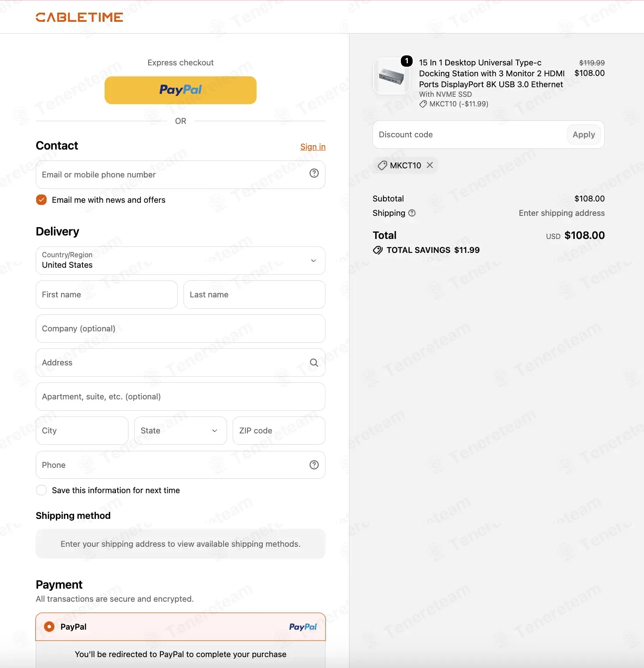Click the MKCT10 tag icon chip
644x668 pixels.
(x=382, y=165)
